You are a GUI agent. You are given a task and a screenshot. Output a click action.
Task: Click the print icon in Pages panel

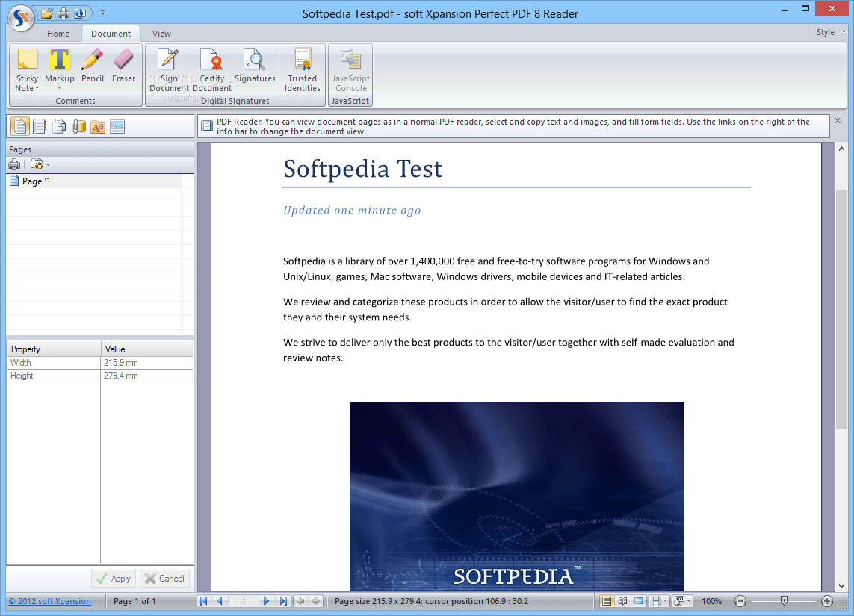15,164
